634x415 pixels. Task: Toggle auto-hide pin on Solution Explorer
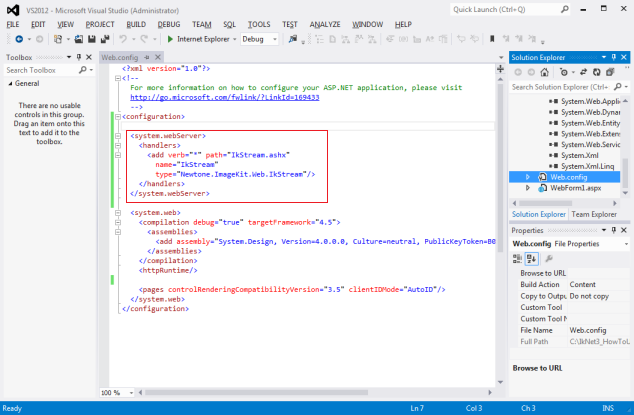coord(614,58)
